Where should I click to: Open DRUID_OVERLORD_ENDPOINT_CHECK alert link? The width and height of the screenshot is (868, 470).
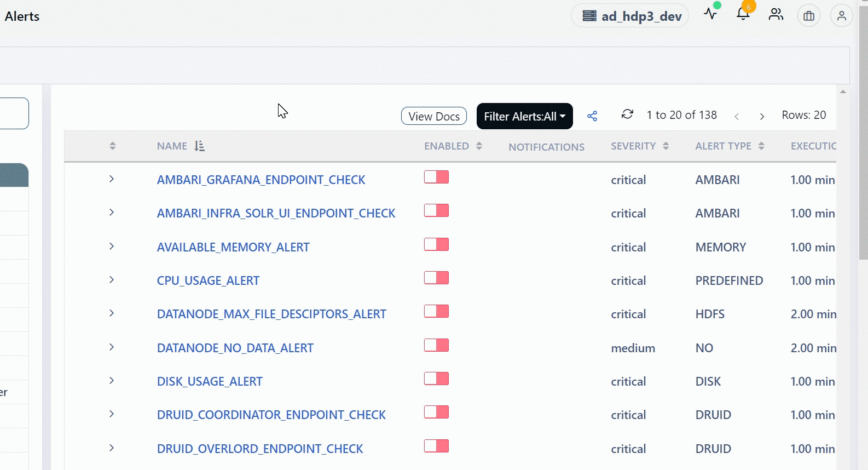tap(260, 449)
